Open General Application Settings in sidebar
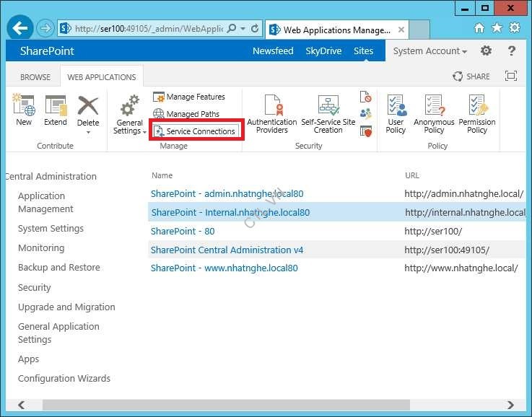 click(58, 333)
